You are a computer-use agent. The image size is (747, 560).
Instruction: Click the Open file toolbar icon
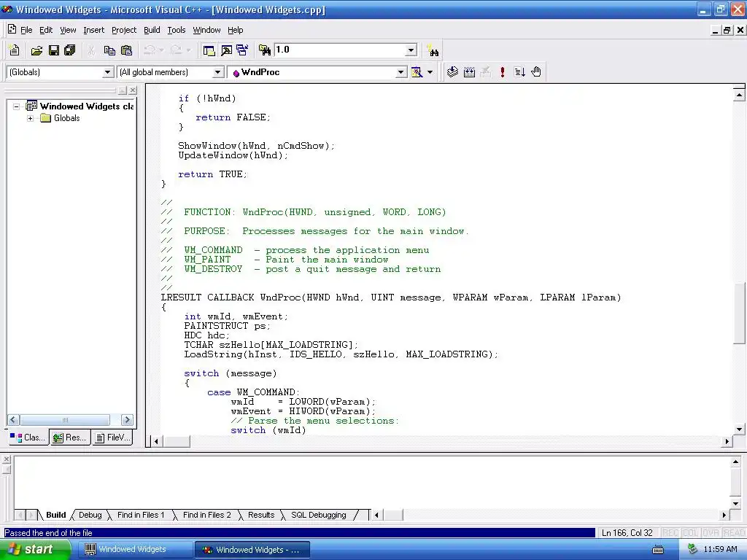point(36,50)
